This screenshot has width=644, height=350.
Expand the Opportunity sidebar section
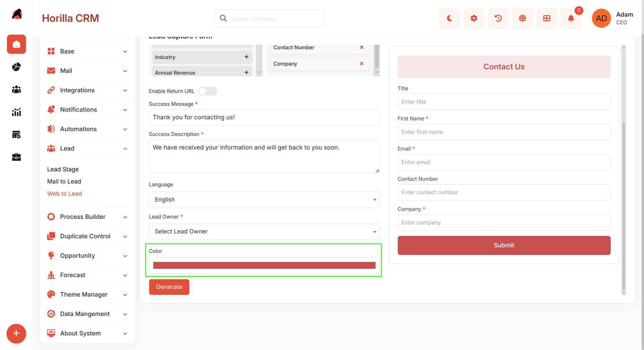[87, 256]
